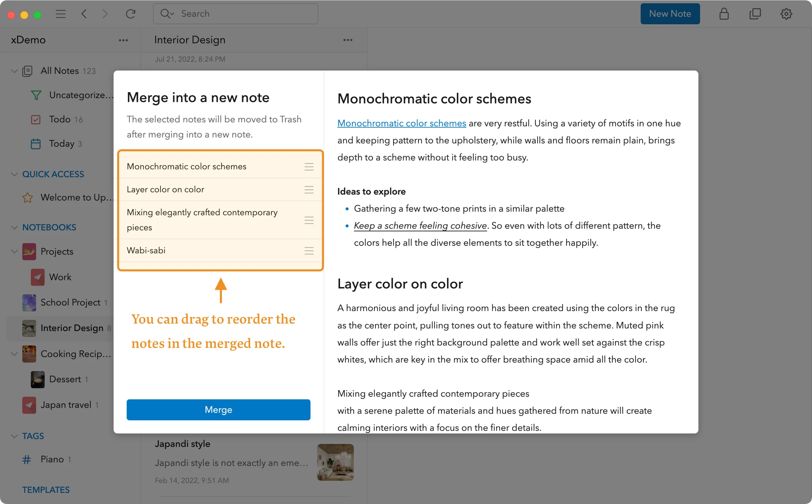Collapse the All Notes chevron
This screenshot has height=504, width=812.
14,71
